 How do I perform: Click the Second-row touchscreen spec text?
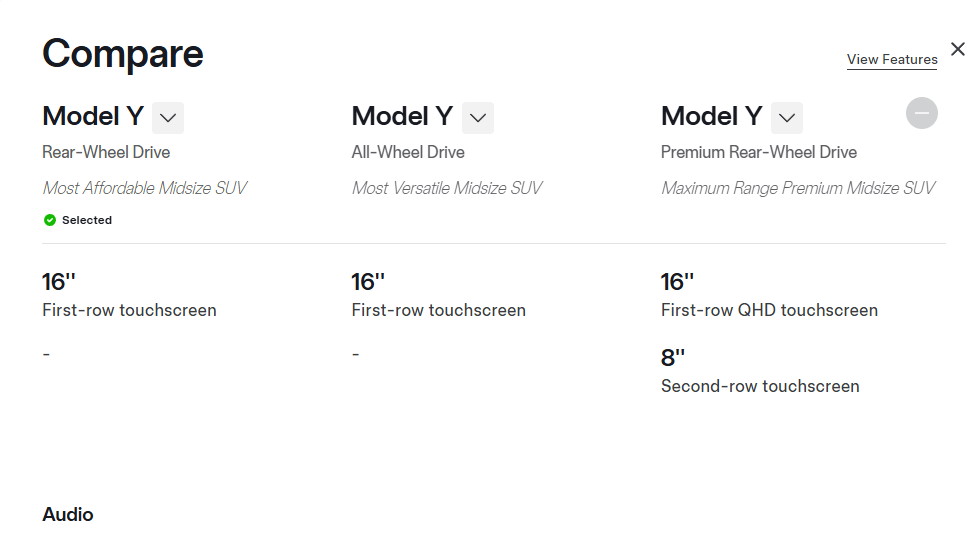coord(760,386)
